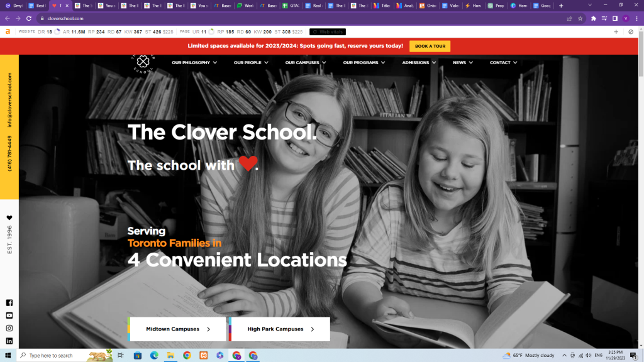Viewport: 644px width, 362px height.
Task: Switch to the Prop browser tab
Action: (x=496, y=6)
